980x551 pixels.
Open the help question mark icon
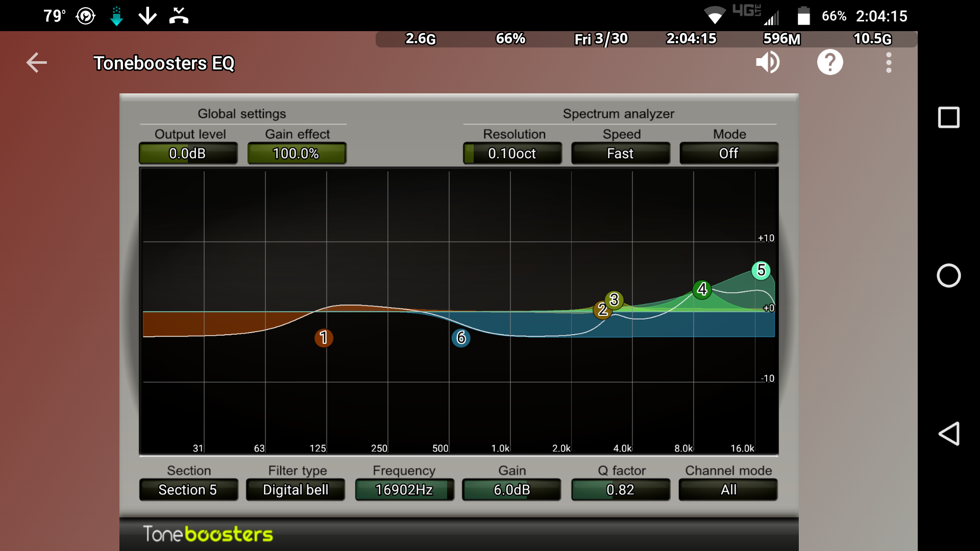830,63
